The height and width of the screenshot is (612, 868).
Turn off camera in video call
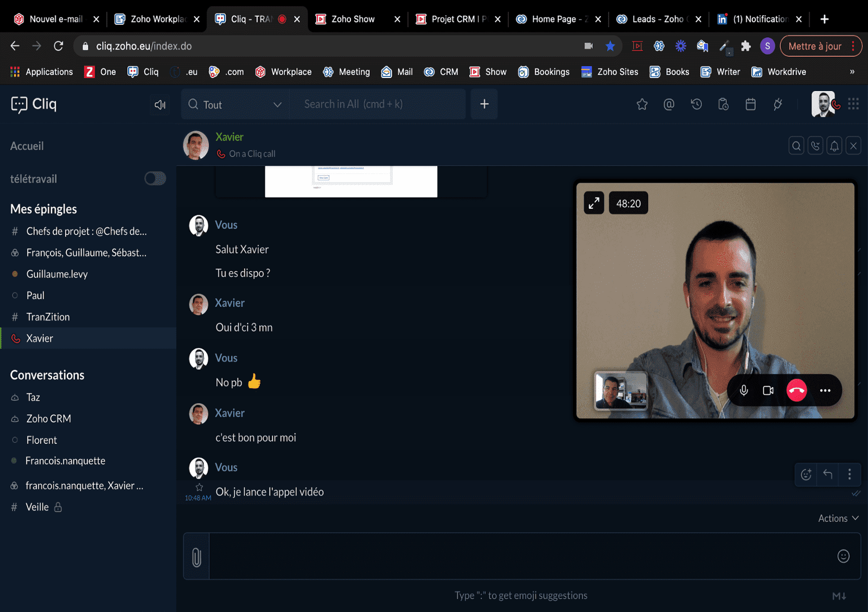(768, 390)
